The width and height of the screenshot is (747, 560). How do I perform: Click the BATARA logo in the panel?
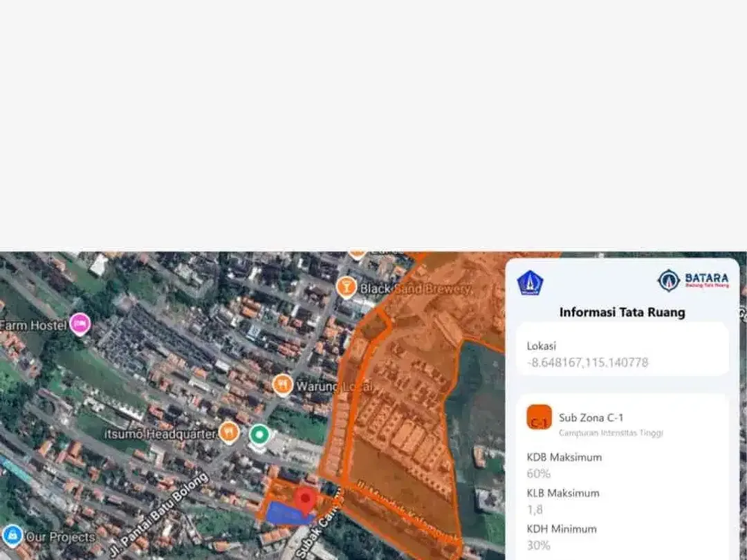(x=693, y=281)
